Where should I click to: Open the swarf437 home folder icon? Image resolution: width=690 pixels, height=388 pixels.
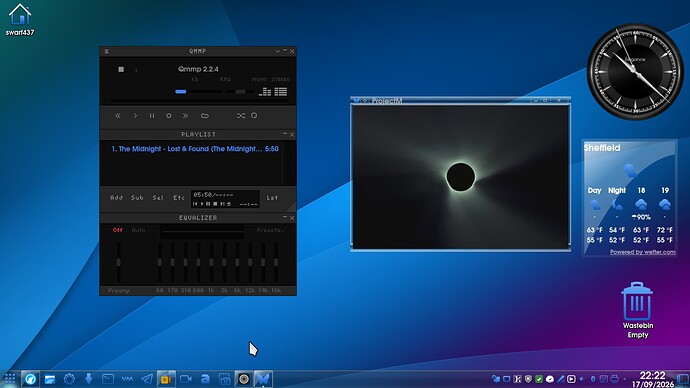(x=20, y=20)
